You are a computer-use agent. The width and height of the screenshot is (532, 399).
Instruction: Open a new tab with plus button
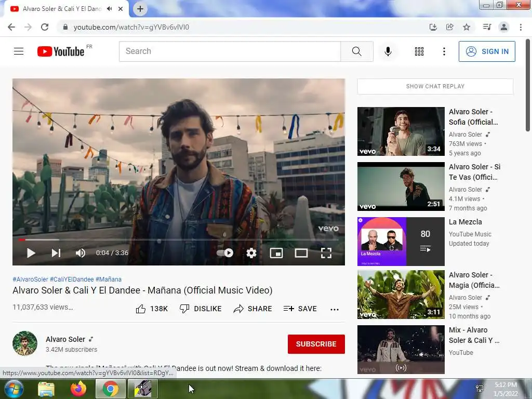pyautogui.click(x=140, y=9)
